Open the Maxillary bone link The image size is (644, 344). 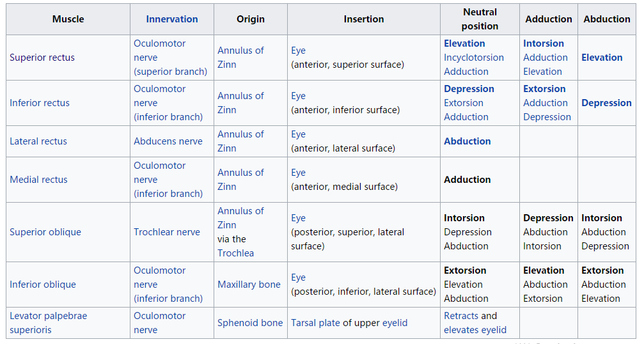coord(249,285)
